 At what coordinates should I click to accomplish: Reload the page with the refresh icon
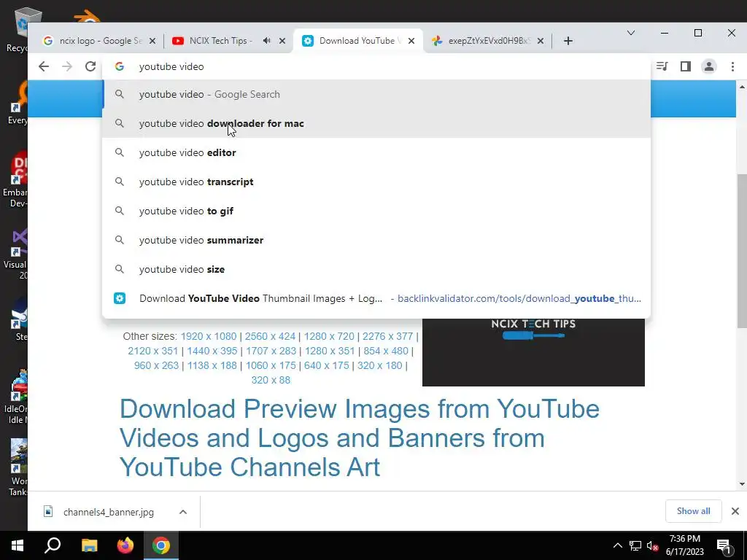tap(90, 66)
